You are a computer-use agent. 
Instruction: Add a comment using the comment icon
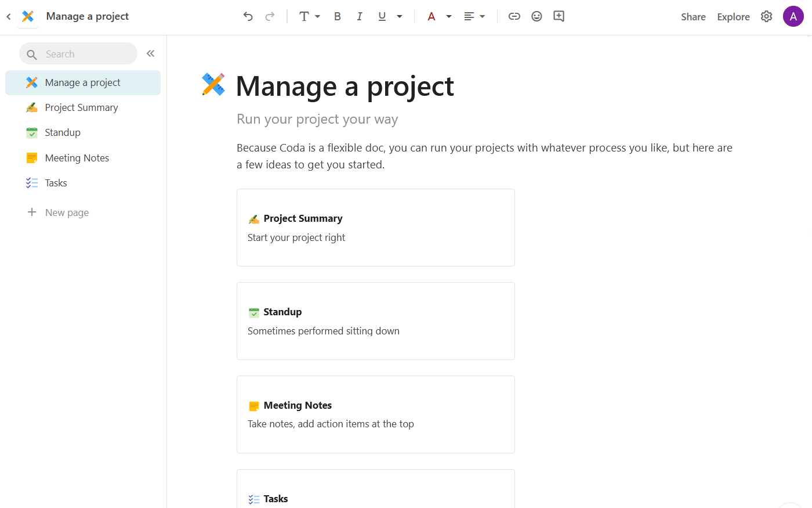click(x=559, y=16)
